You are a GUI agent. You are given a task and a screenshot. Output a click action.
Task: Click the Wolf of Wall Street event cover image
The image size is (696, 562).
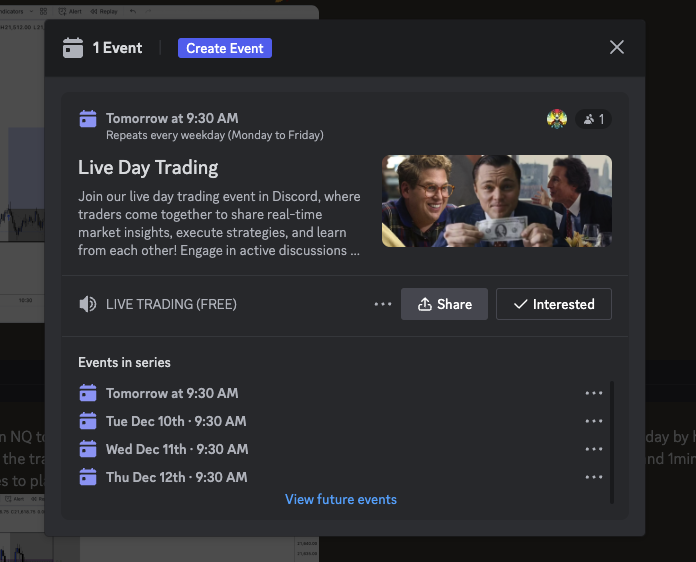pos(497,201)
